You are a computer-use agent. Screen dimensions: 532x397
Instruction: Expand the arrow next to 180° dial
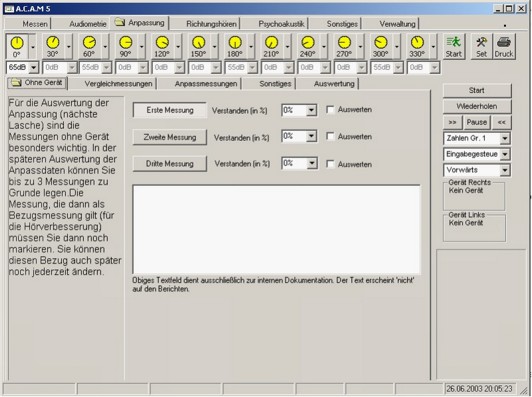(251, 46)
